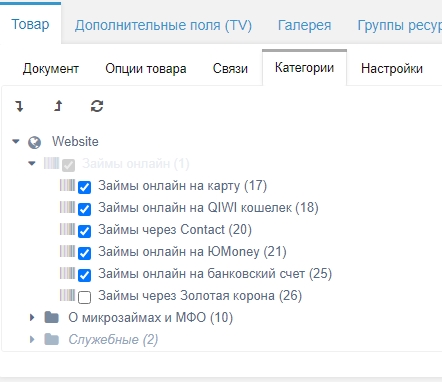Screen dimensions: 442x382
Task: Uncheck Займы онлайн на банковский счет (25)
Action: [x=84, y=275]
